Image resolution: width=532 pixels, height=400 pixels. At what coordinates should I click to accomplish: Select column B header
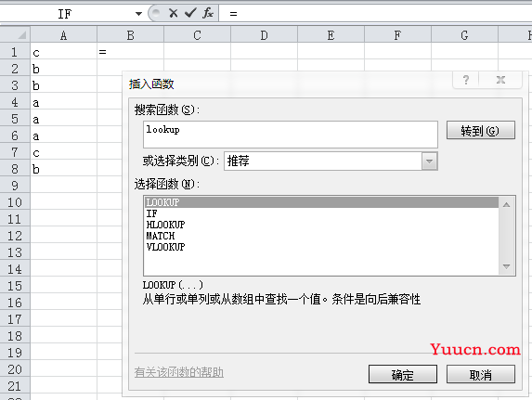point(130,35)
